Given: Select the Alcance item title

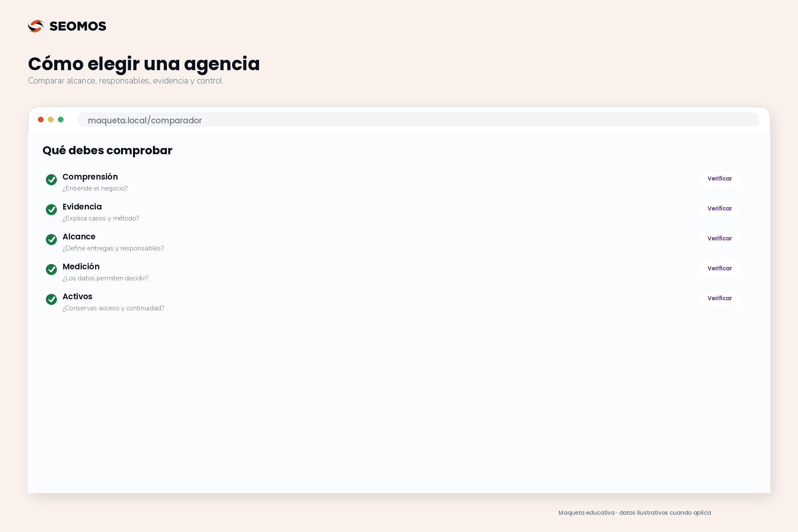Looking at the screenshot, I should 79,236.
